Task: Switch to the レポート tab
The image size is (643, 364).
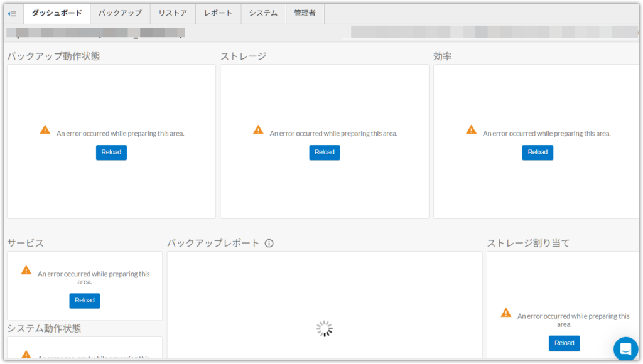Action: pos(218,13)
